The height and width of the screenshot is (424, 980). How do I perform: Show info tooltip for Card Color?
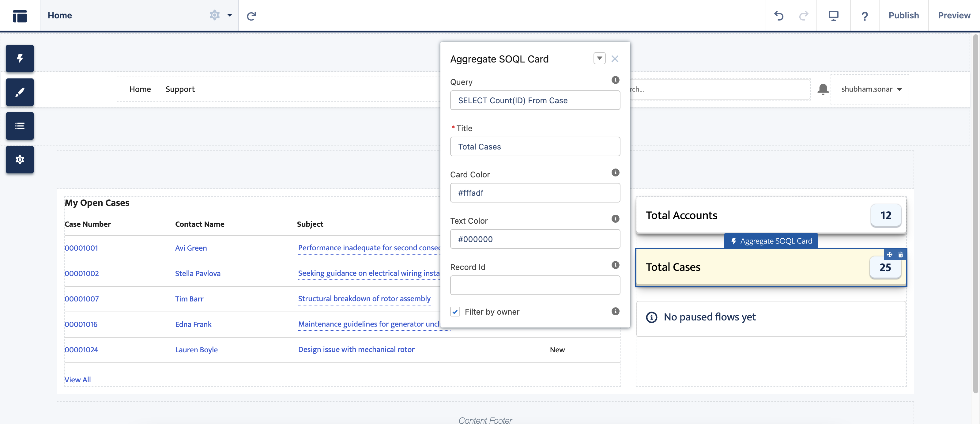click(615, 172)
